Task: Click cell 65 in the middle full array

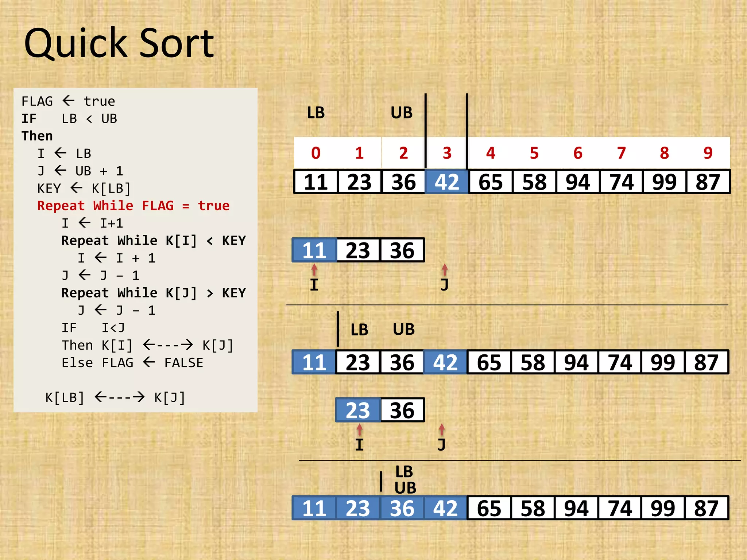Action: [489, 362]
